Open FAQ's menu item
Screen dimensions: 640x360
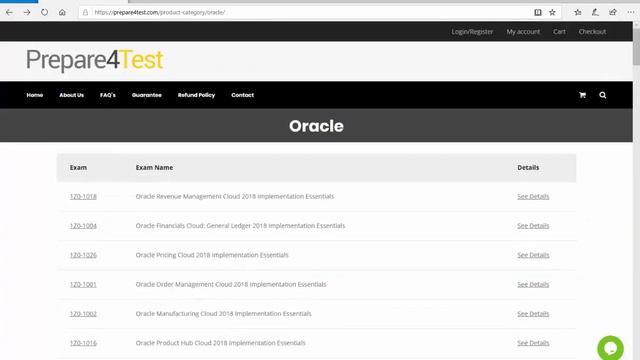(108, 95)
